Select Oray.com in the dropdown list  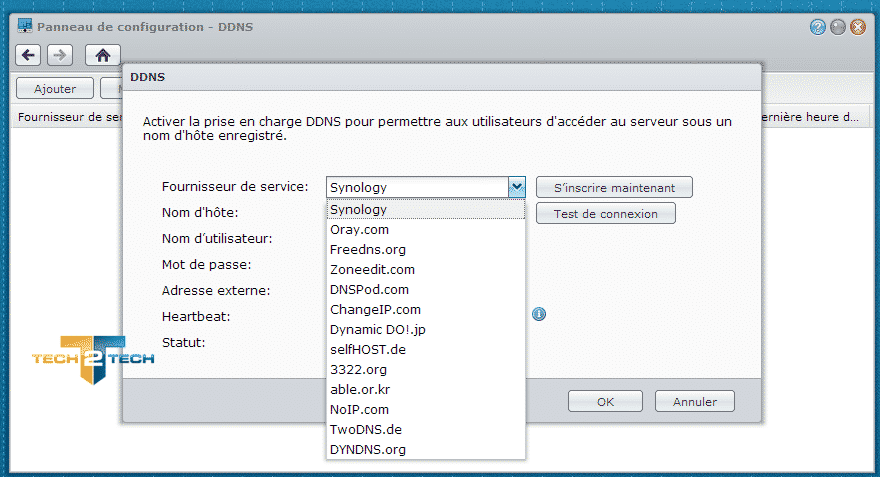pos(426,230)
